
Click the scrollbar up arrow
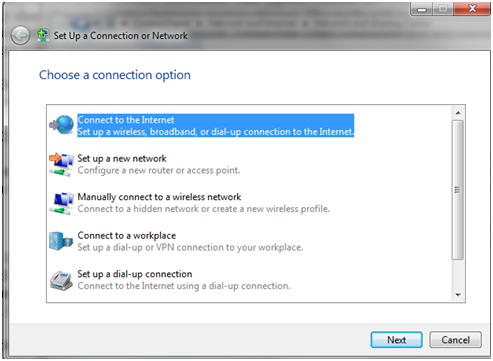458,113
